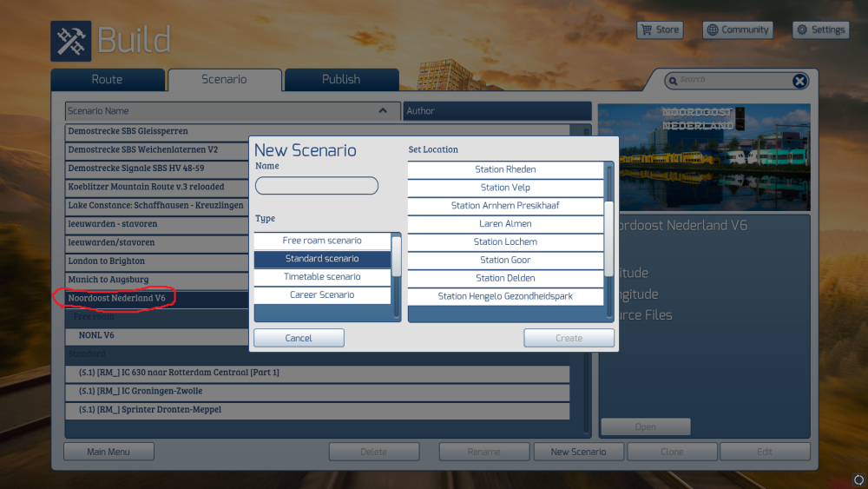Open the Store cart icon
868x489 pixels.
point(646,30)
